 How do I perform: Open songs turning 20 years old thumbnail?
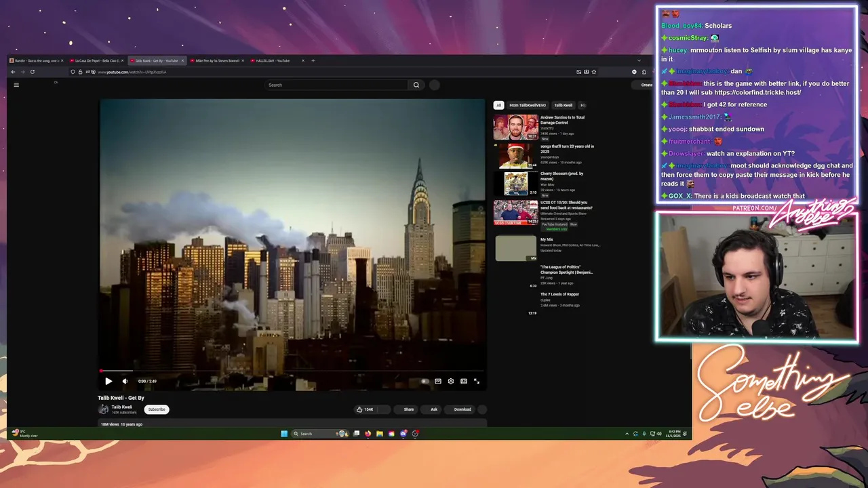click(x=515, y=156)
